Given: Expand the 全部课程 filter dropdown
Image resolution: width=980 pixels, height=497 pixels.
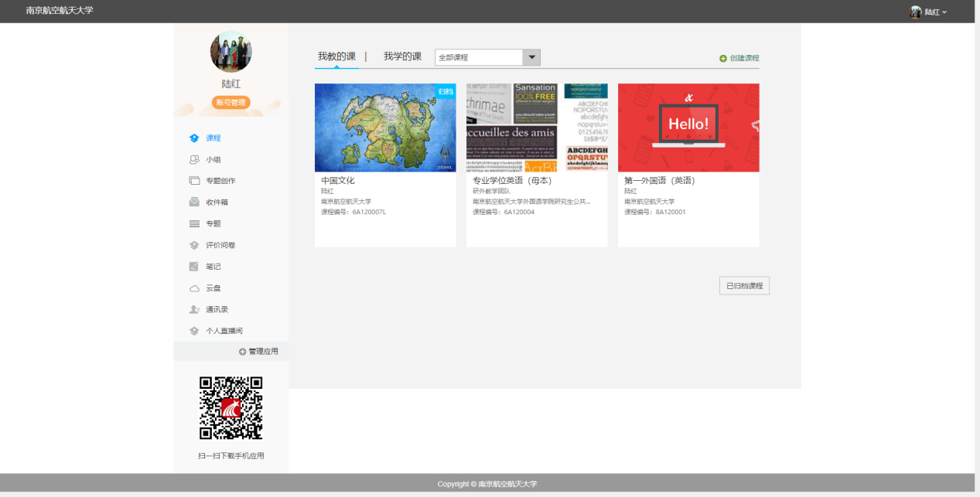Looking at the screenshot, I should (x=531, y=58).
